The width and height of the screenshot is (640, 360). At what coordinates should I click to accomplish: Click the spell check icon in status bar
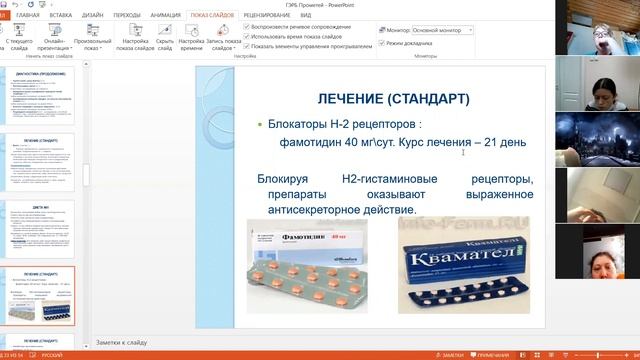(33, 355)
